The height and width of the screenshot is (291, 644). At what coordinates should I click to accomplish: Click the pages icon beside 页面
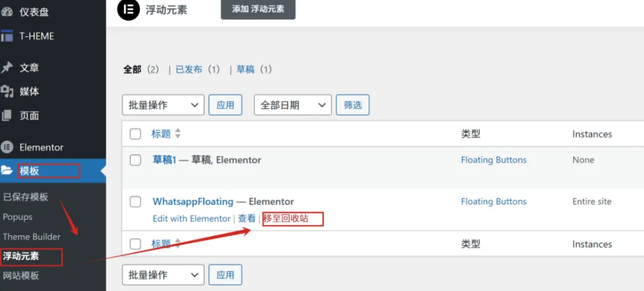(7, 116)
